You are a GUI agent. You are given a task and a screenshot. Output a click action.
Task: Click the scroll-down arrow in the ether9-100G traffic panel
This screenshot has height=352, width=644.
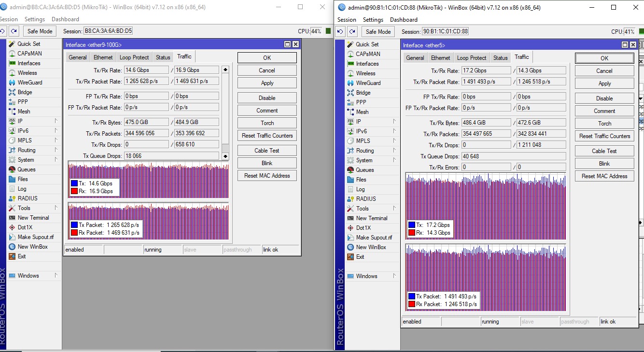[x=225, y=156]
